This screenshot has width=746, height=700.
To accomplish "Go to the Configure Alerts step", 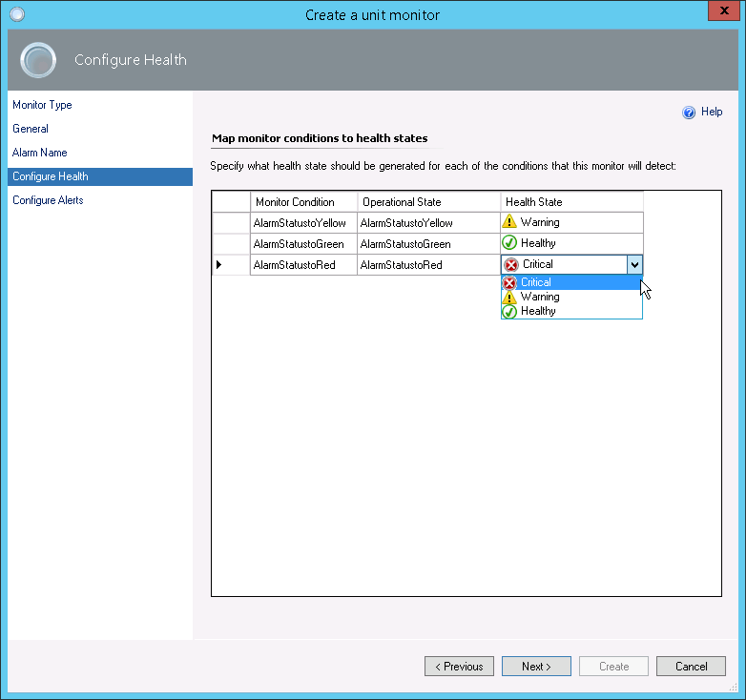I will point(48,200).
